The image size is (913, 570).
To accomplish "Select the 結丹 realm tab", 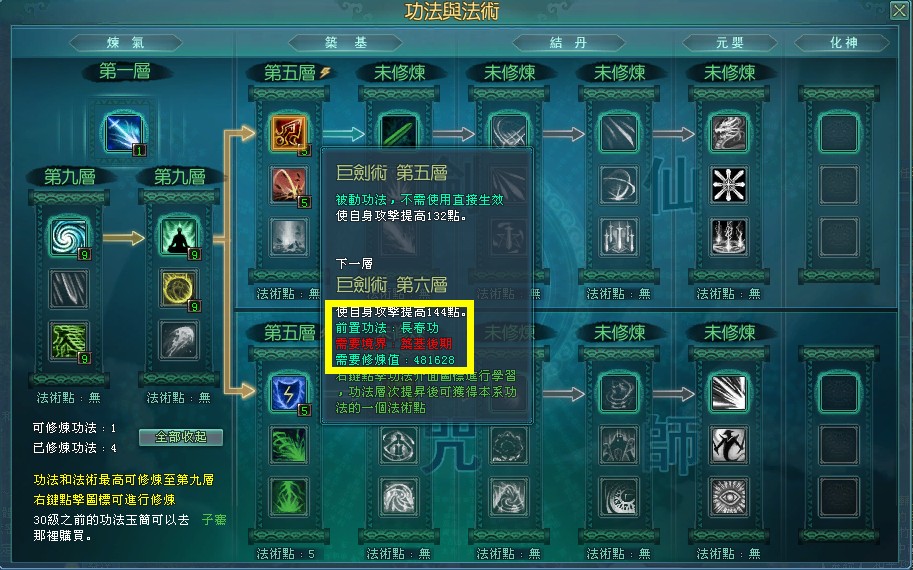I will [x=569, y=43].
